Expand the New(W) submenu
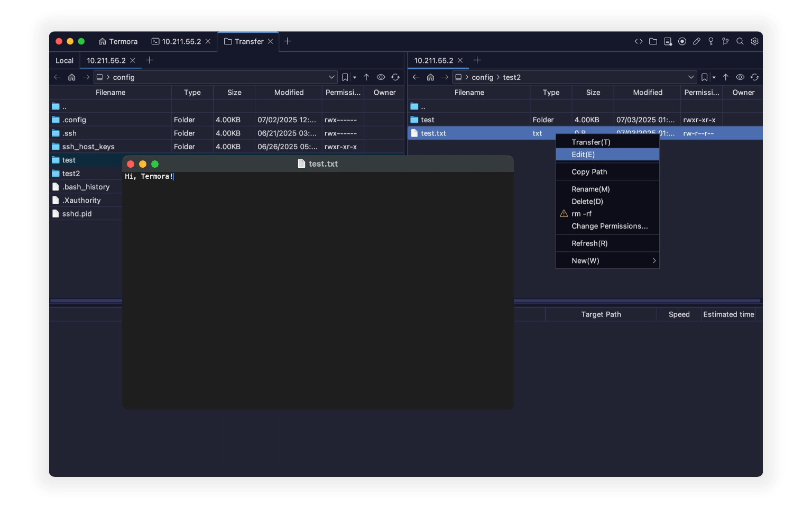Viewport: 812px width, 508px height. [x=607, y=260]
